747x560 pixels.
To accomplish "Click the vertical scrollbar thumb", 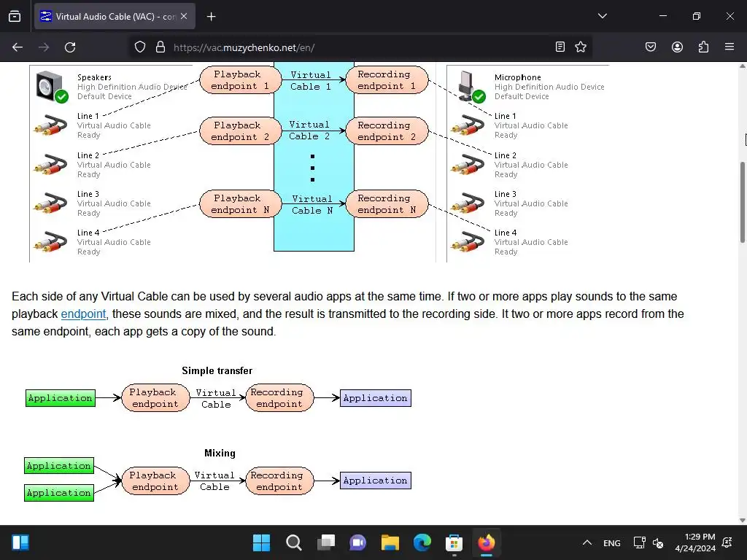I will [x=742, y=203].
